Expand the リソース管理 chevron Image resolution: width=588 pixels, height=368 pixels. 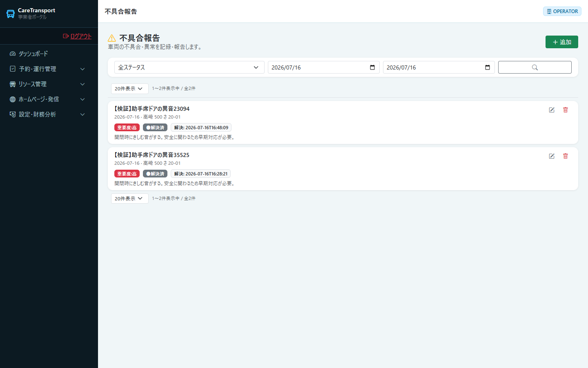[x=82, y=84]
